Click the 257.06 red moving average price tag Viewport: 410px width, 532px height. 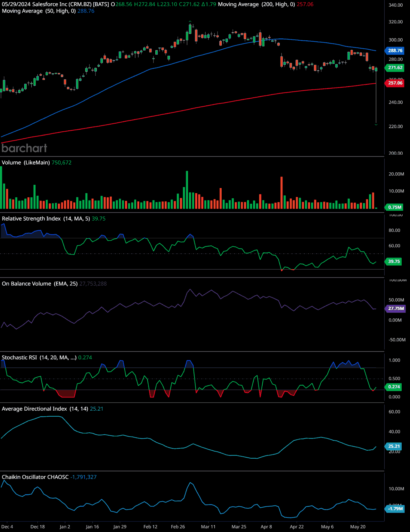(395, 83)
